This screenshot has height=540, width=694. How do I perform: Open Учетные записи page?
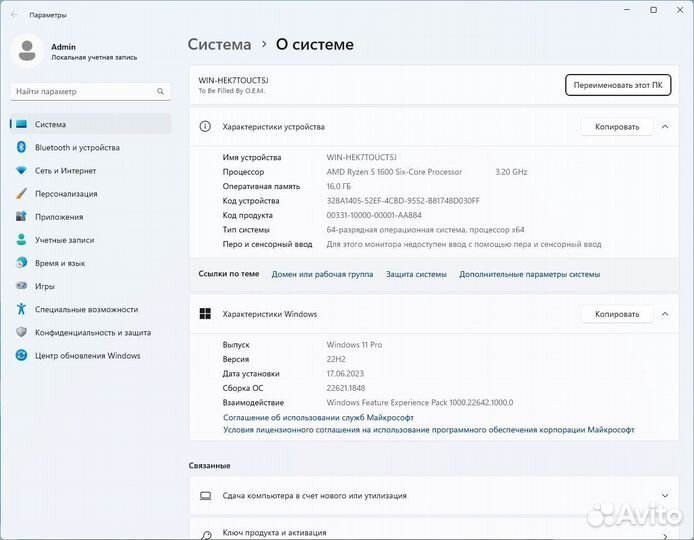pos(90,239)
